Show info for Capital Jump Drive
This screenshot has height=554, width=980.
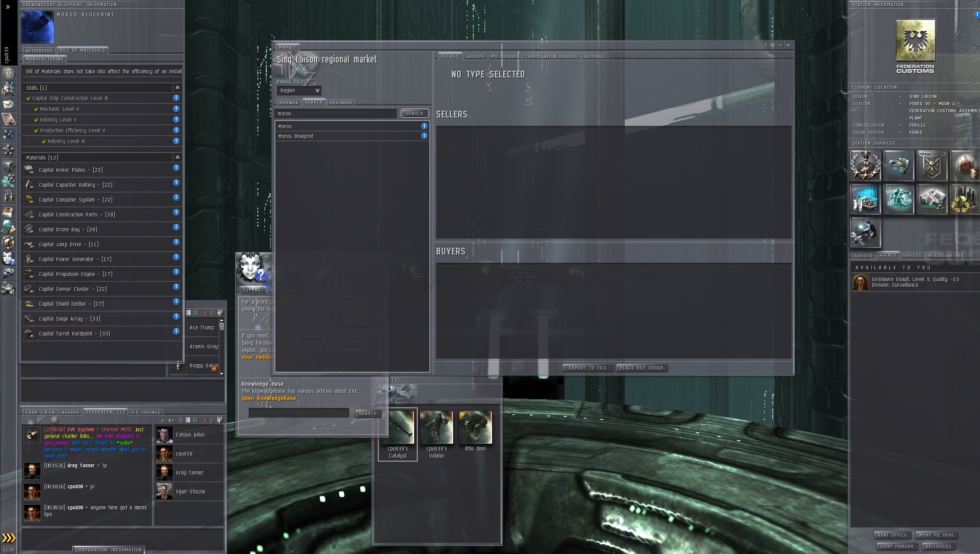[x=176, y=242]
